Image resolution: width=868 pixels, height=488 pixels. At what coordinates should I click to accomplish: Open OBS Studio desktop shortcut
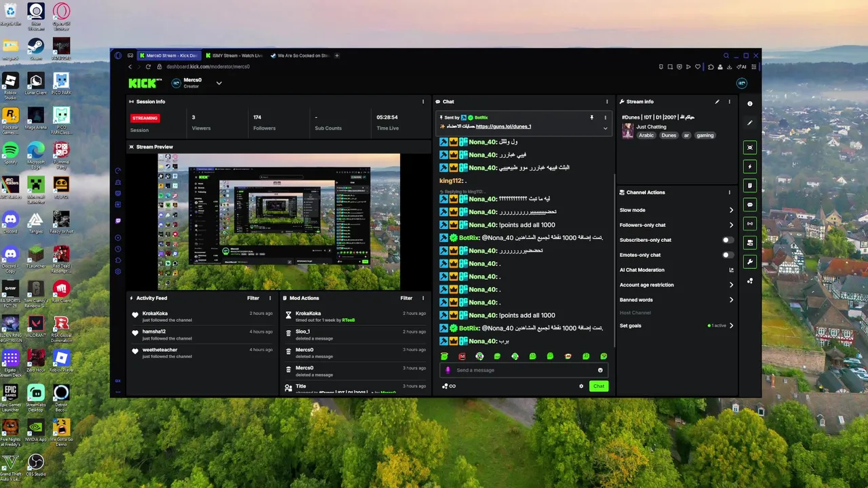coord(35,465)
